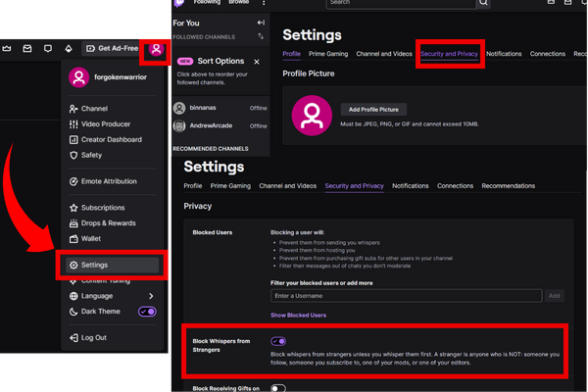Select Channel and Videos tab above Profile Picture
This screenshot has width=588, height=392.
click(384, 54)
